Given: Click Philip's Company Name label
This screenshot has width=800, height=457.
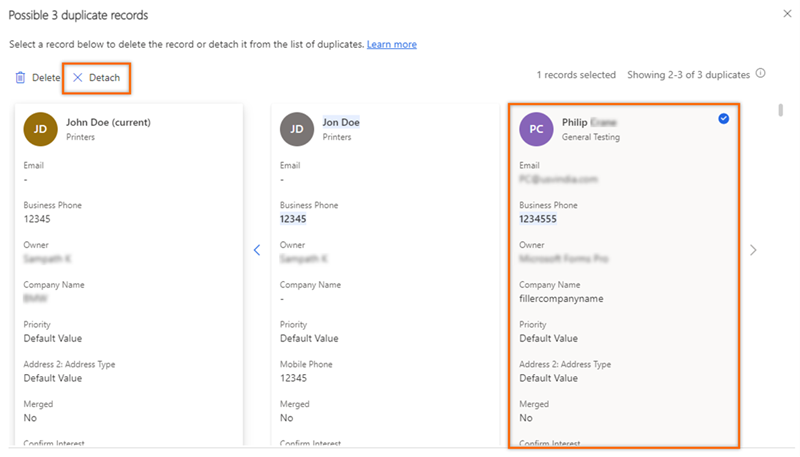Looking at the screenshot, I should coord(549,285).
